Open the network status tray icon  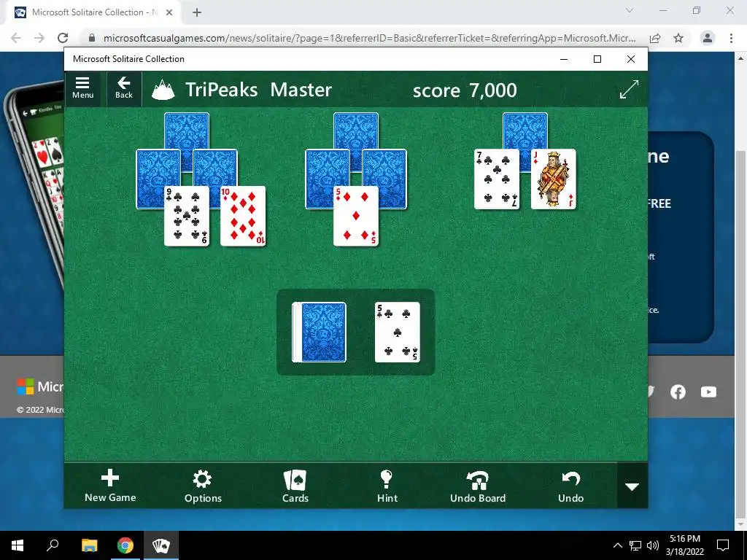click(x=635, y=545)
